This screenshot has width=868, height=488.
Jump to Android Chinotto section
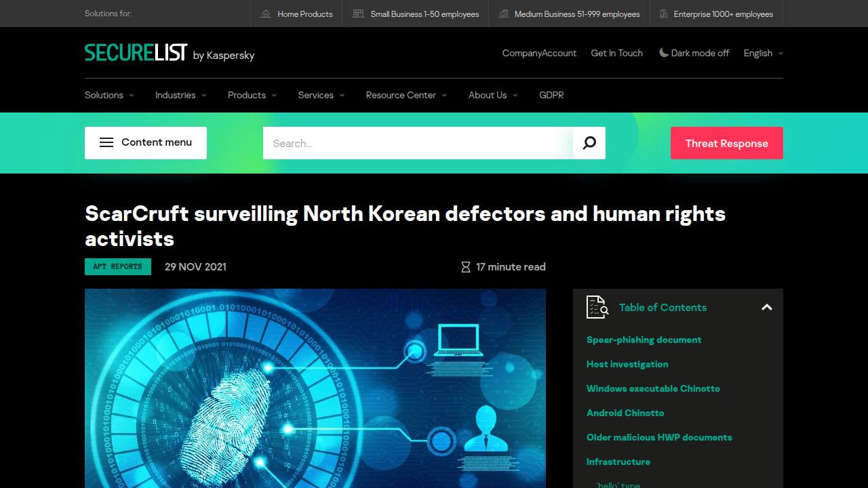point(625,413)
